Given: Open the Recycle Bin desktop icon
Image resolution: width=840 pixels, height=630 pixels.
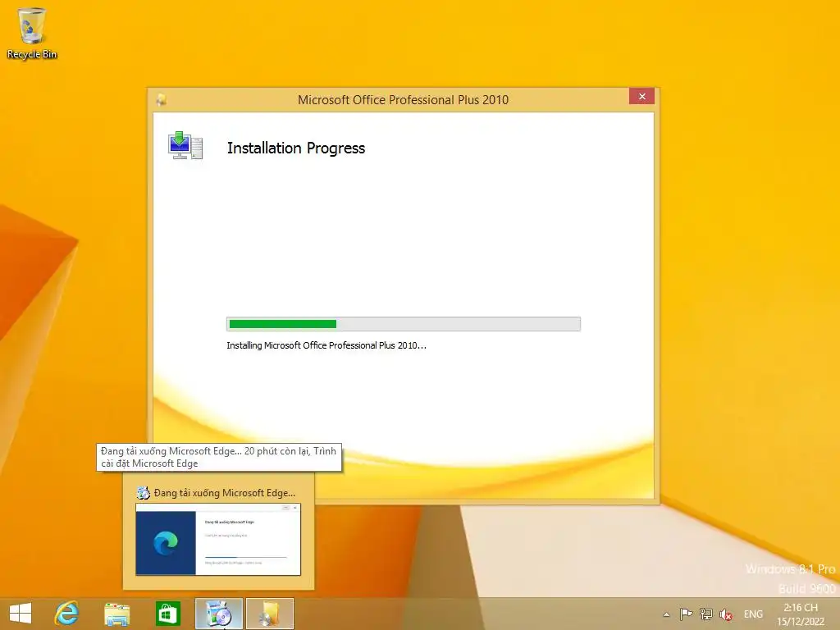Looking at the screenshot, I should (x=32, y=33).
